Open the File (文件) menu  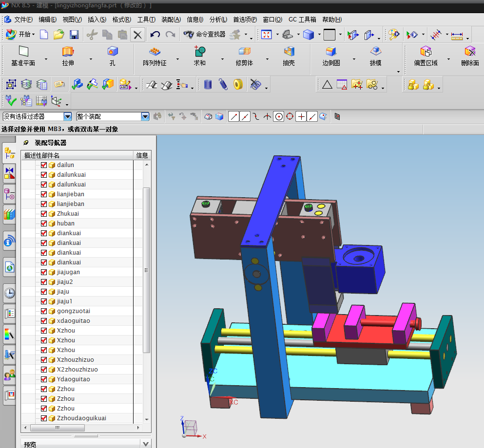point(23,20)
